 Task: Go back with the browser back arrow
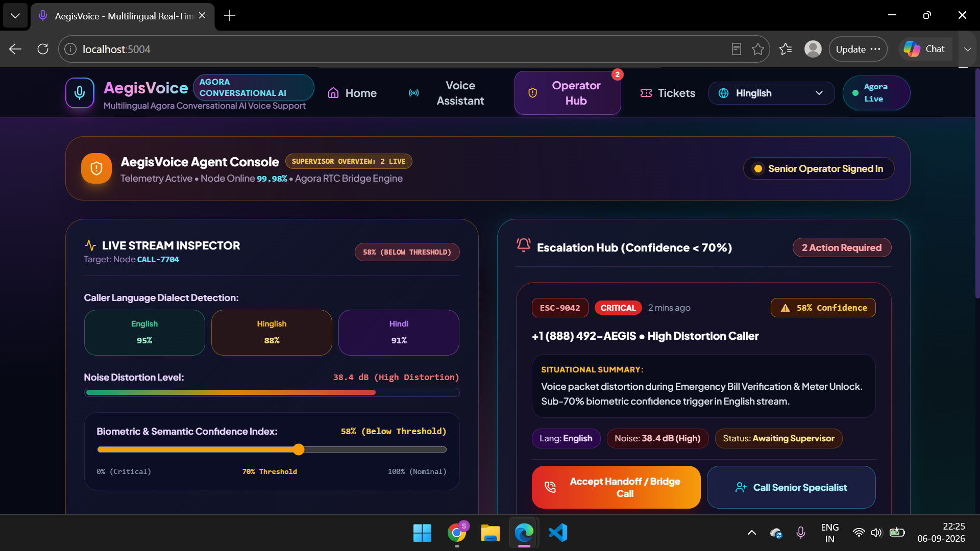pos(15,49)
